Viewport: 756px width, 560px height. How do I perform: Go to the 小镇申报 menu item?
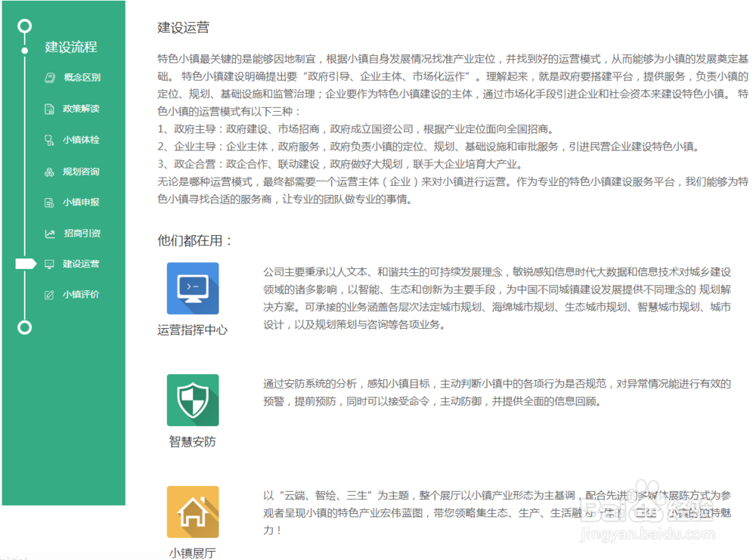click(81, 203)
